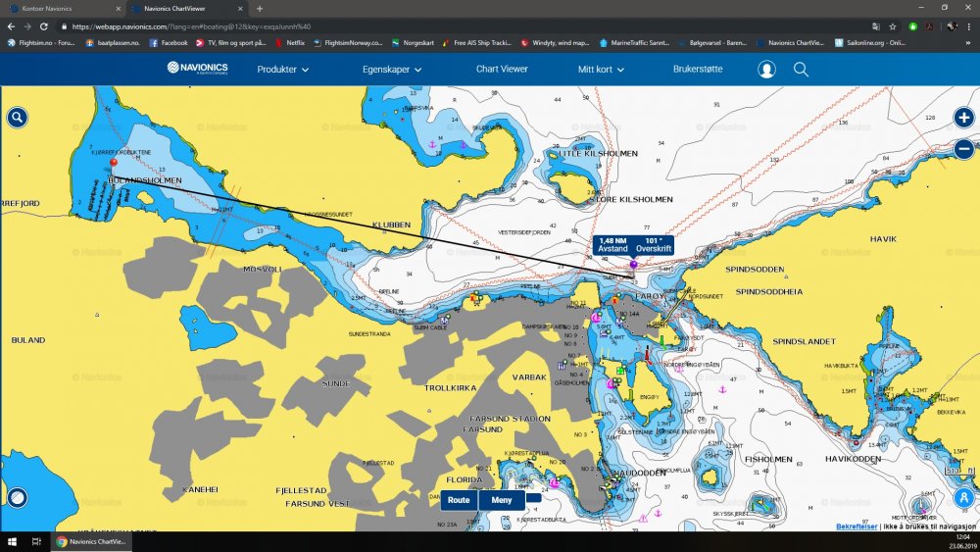Open the Navionics ChartViewer bookmark
Viewport: 980px width, 552px height.
coord(791,43)
